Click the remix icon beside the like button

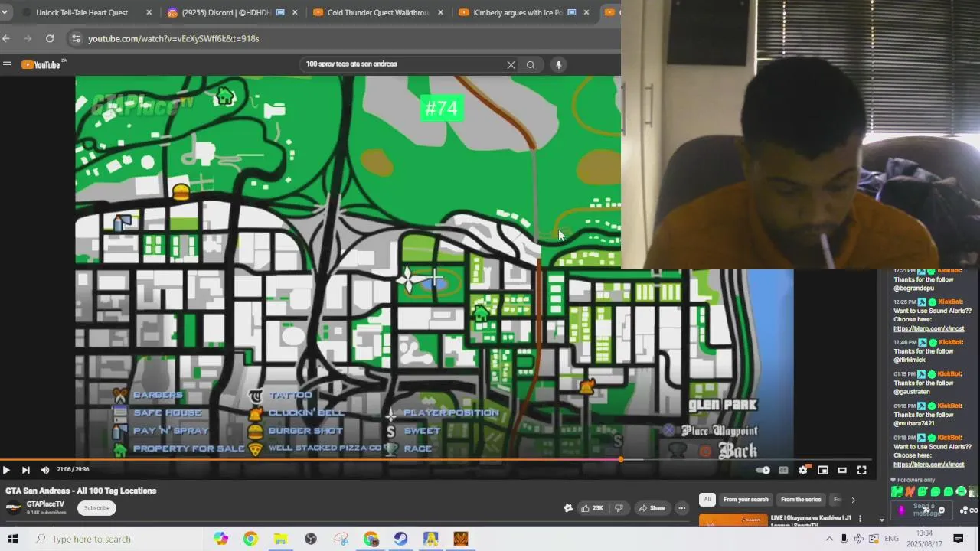click(568, 508)
